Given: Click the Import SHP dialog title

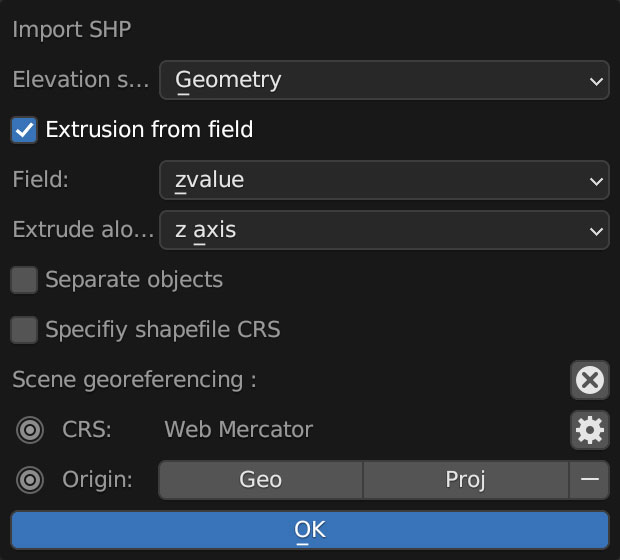Looking at the screenshot, I should pyautogui.click(x=71, y=28).
